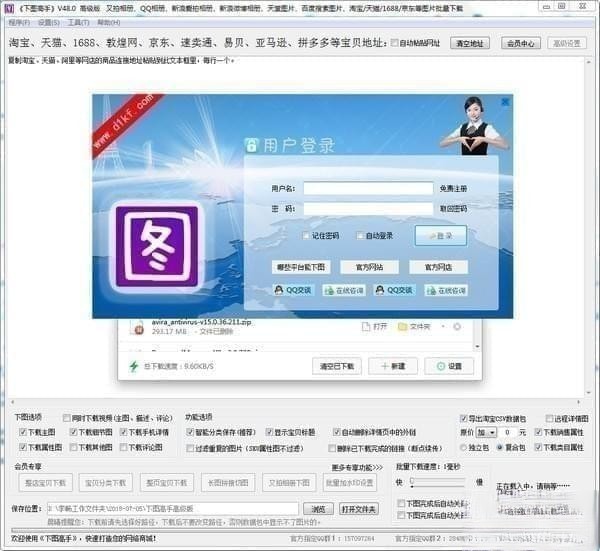600x551 pixels.
Task: Toggle 导出淘宝CSV数据包 checkbox
Action: pyautogui.click(x=463, y=418)
